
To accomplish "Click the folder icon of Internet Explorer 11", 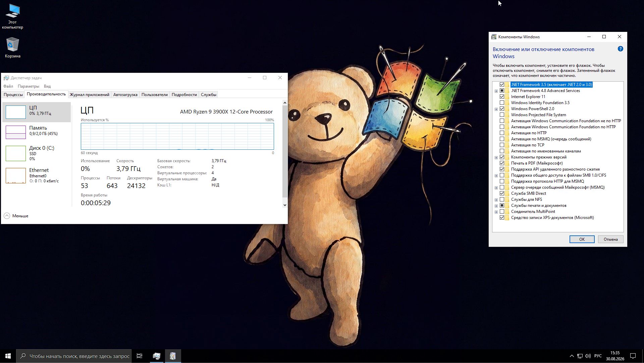I will [507, 97].
